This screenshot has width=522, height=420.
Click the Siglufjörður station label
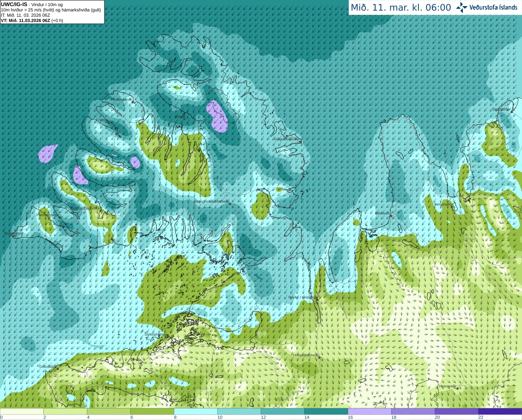click(x=501, y=109)
